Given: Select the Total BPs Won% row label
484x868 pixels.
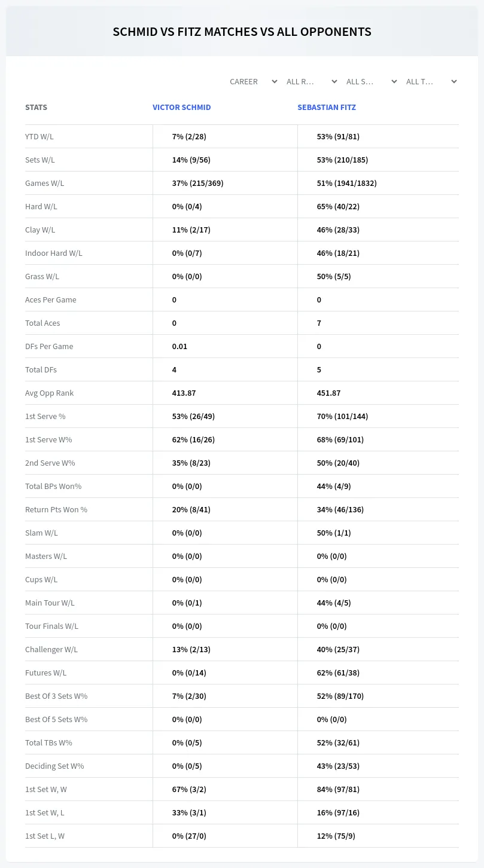Looking at the screenshot, I should point(53,486).
